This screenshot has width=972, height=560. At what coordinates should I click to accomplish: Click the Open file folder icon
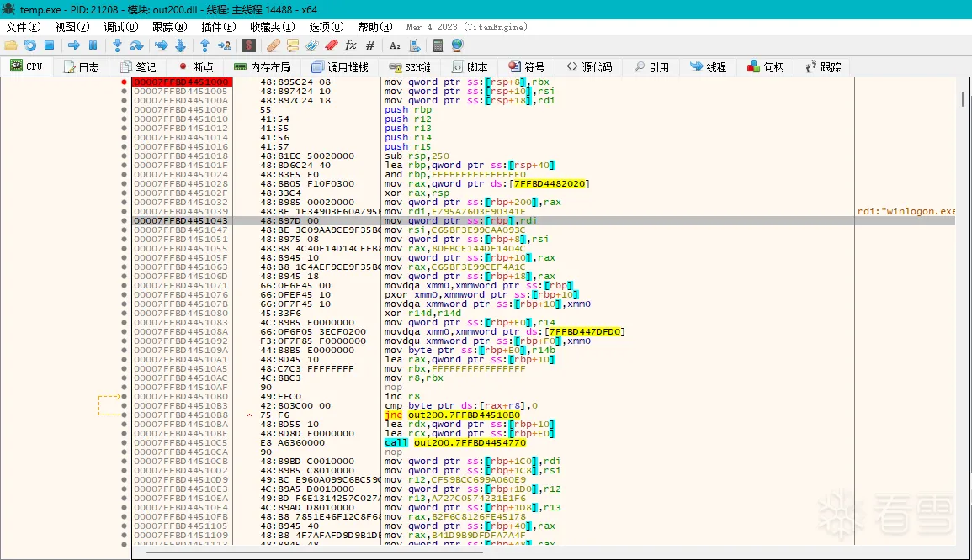pyautogui.click(x=11, y=45)
